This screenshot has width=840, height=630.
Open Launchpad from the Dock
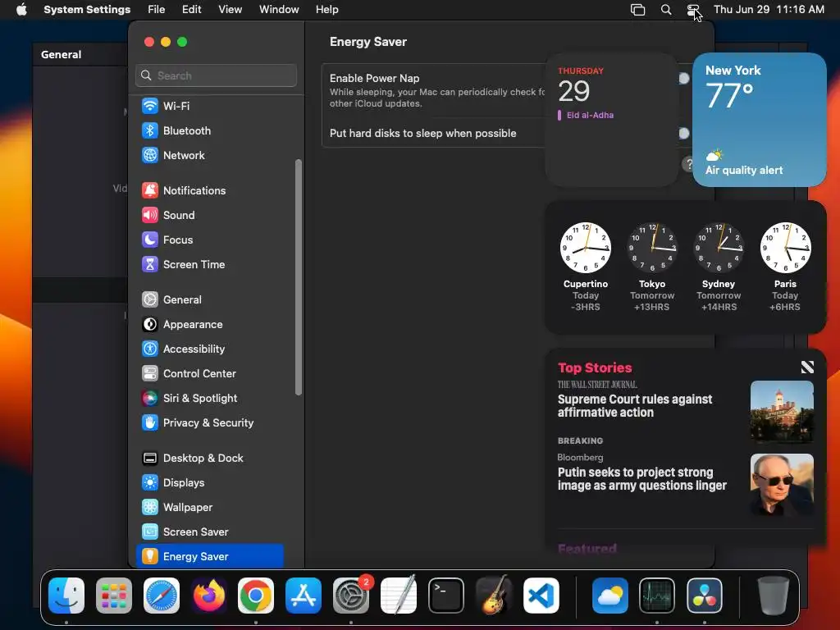tap(113, 596)
